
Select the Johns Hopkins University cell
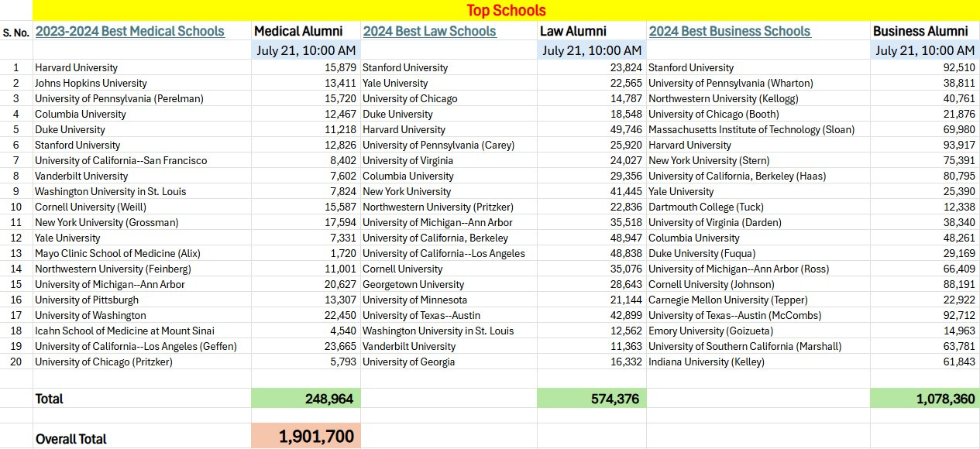click(142, 83)
